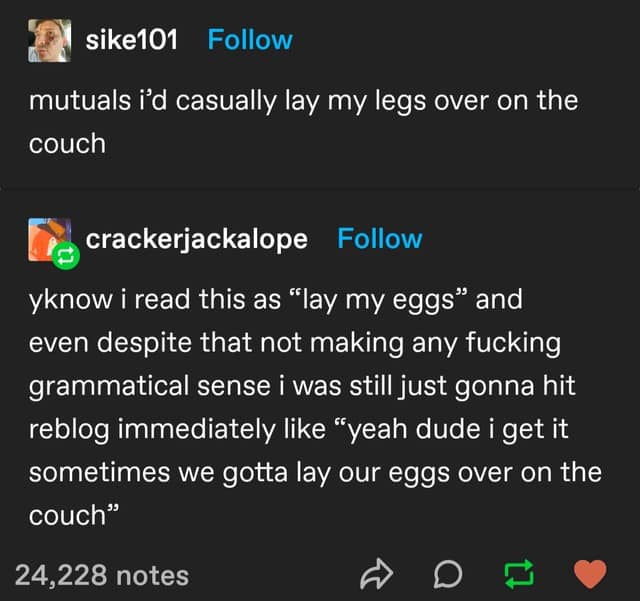The width and height of the screenshot is (640, 601).
Task: Reblog the post using green arrows icon
Action: coord(519,574)
